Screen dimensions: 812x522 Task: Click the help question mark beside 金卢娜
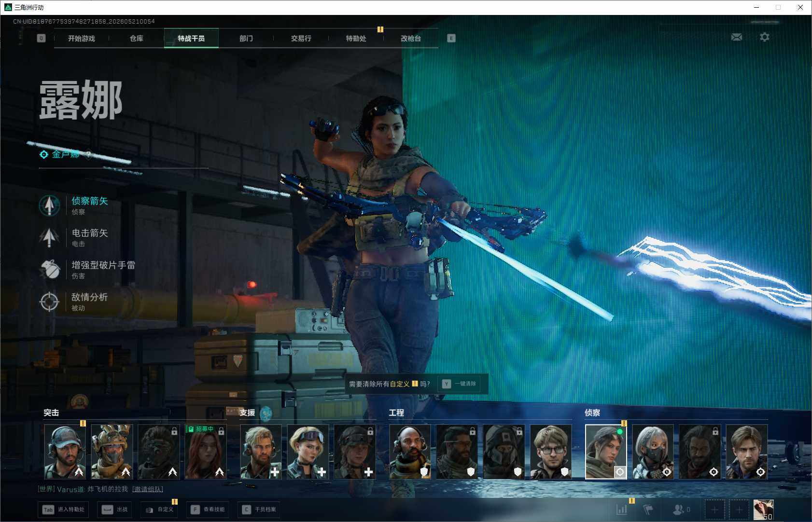click(88, 154)
